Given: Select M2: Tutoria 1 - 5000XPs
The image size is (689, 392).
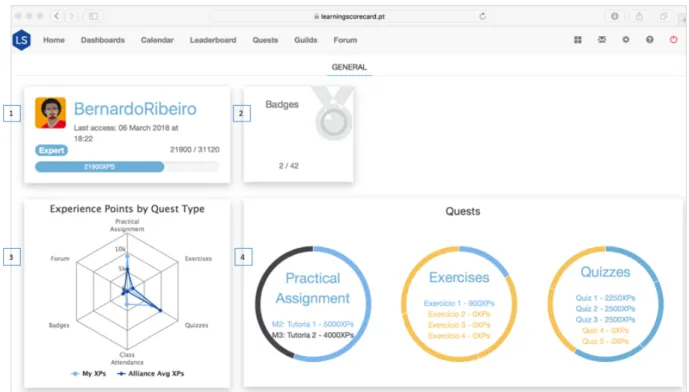Looking at the screenshot, I should click(313, 324).
